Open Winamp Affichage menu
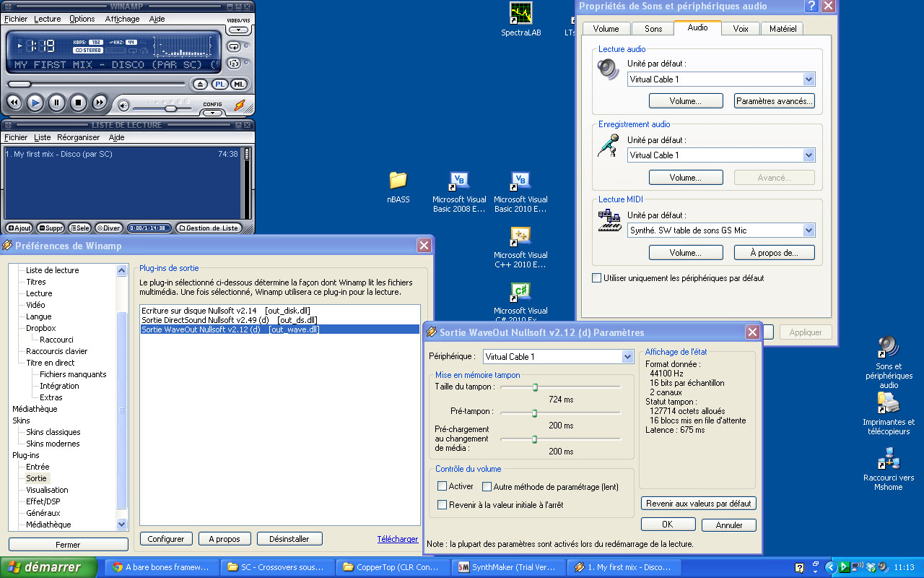 [x=123, y=19]
